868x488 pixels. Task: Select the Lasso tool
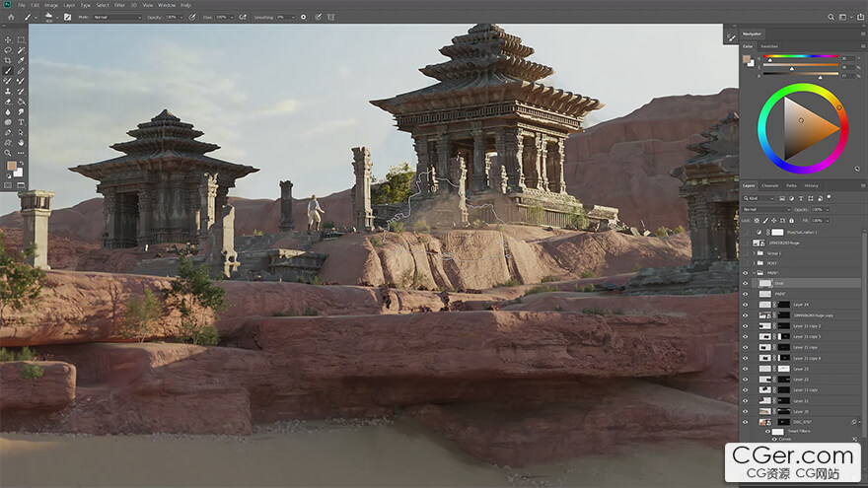pyautogui.click(x=8, y=50)
